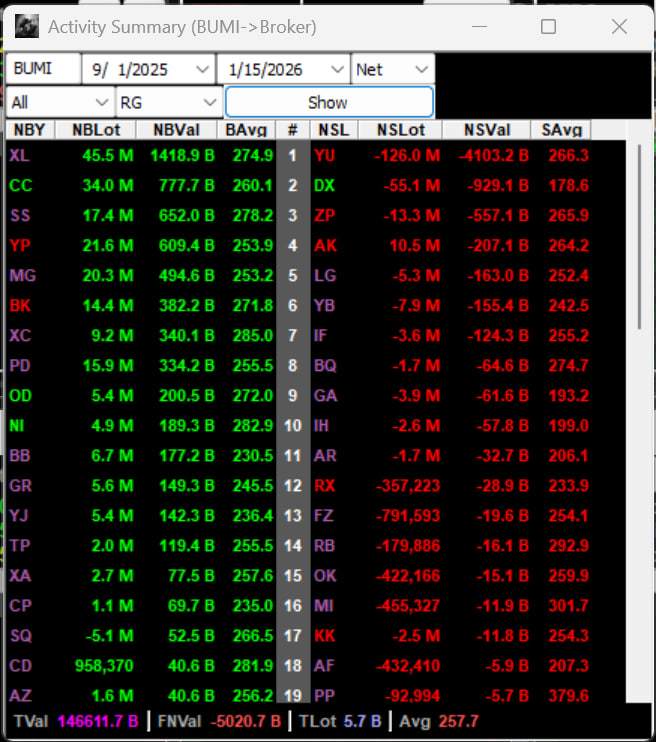656x742 pixels.
Task: Select buyer broker OD in row 9
Action: 20,395
